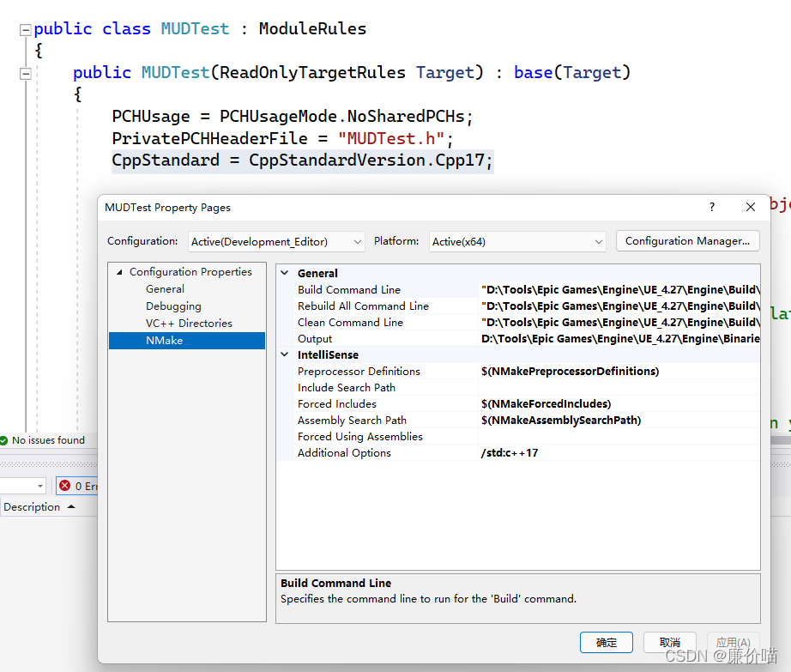The image size is (791, 672).
Task: Collapse Configuration Properties tree node
Action: tap(119, 272)
